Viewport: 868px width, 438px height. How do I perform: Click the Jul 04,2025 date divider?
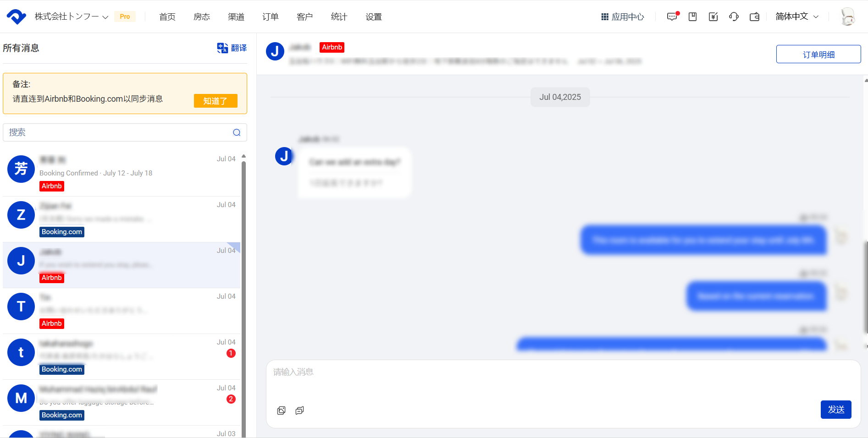560,97
